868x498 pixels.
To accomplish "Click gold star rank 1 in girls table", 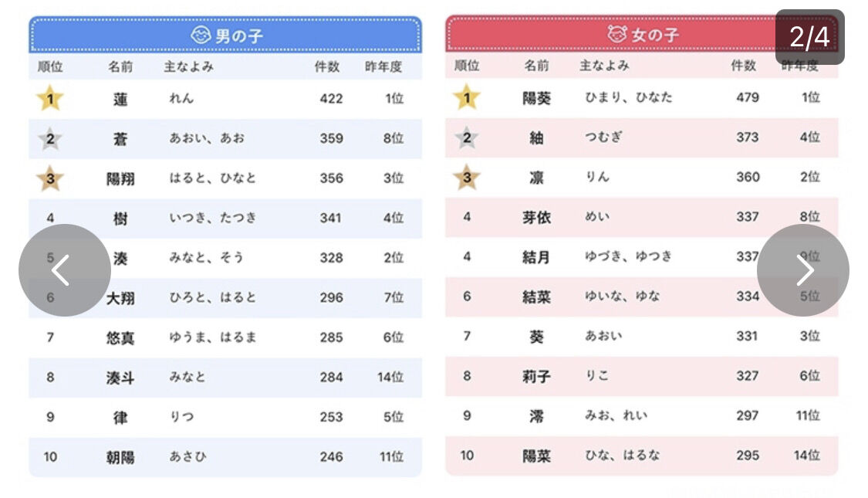I will pos(466,97).
